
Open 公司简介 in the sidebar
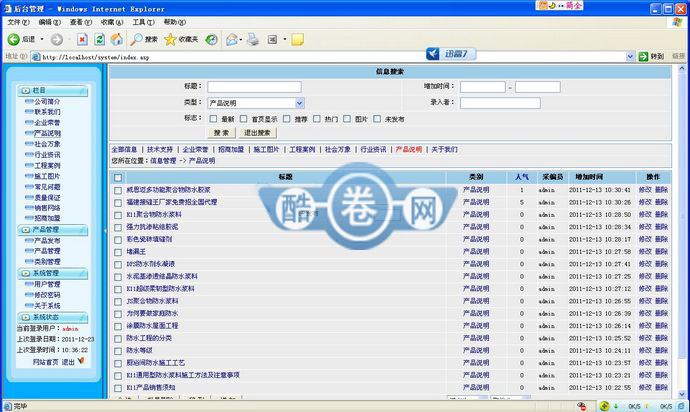pyautogui.click(x=47, y=101)
